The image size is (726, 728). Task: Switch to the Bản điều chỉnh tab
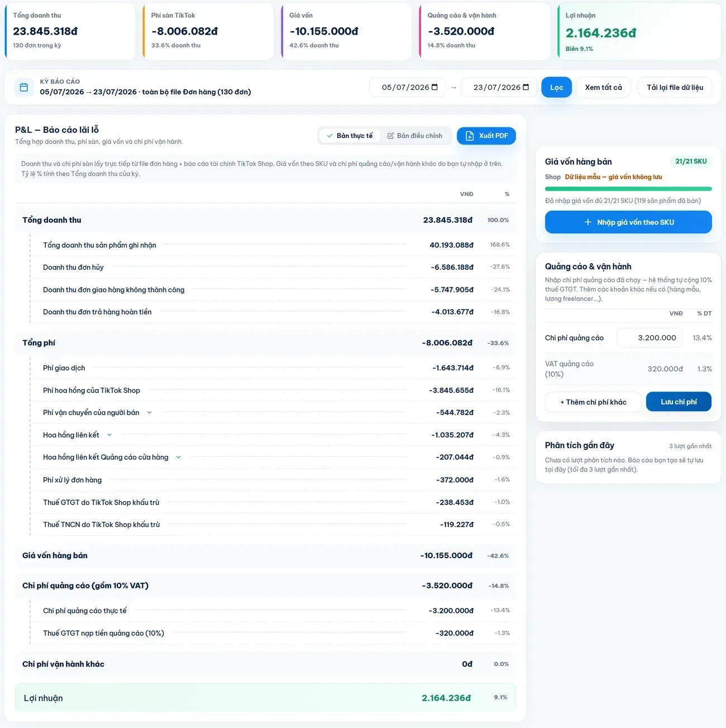pos(414,136)
